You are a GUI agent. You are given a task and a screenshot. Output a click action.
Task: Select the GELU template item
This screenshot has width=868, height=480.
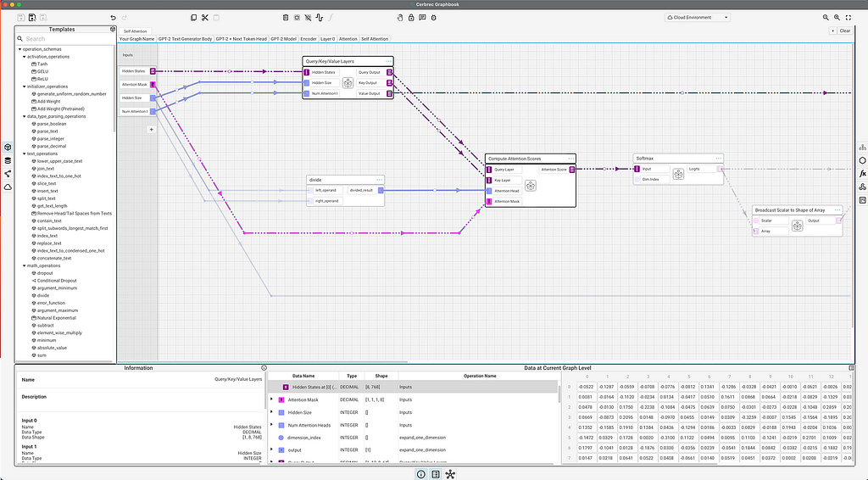(42, 71)
